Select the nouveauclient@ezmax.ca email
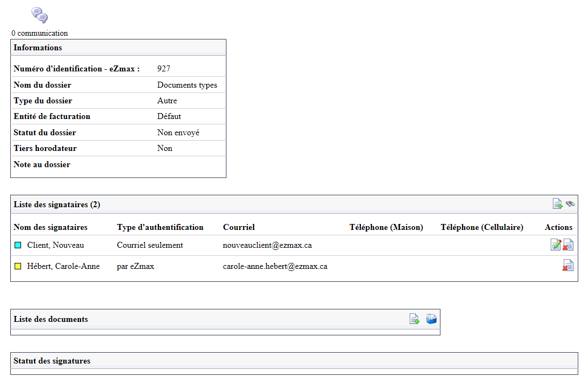The height and width of the screenshot is (383, 588). point(268,245)
